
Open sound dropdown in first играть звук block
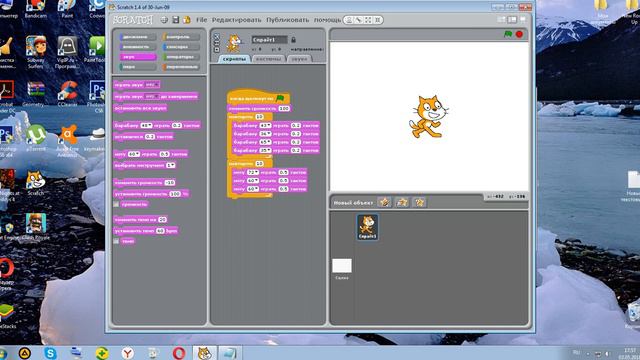click(151, 84)
